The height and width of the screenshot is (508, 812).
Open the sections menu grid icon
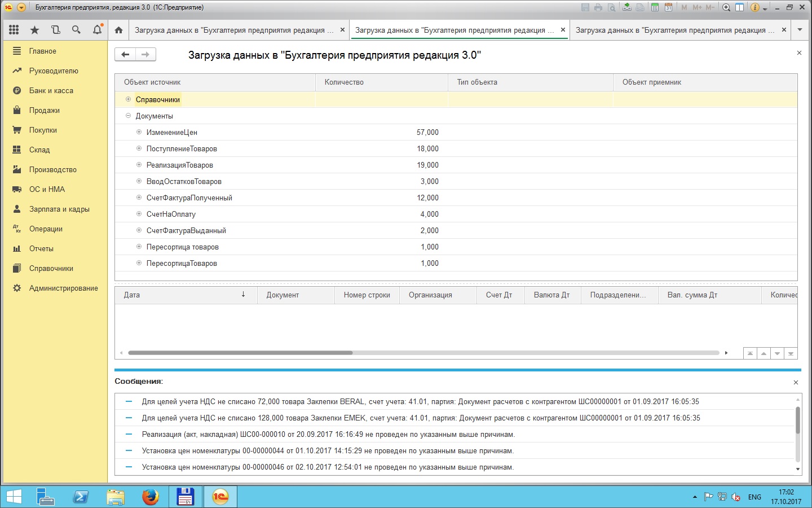pyautogui.click(x=14, y=30)
